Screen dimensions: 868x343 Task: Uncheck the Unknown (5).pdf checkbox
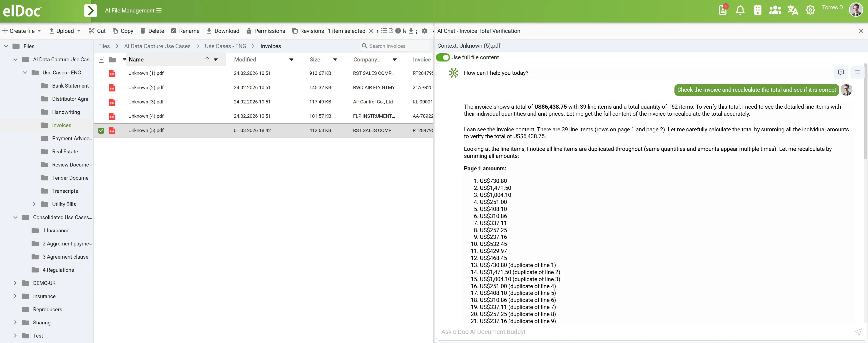(x=101, y=131)
